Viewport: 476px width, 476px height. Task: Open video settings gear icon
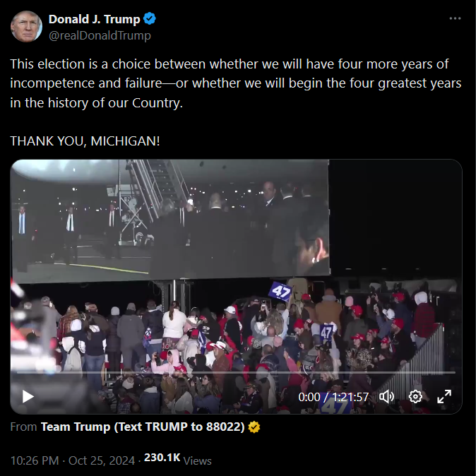click(415, 396)
